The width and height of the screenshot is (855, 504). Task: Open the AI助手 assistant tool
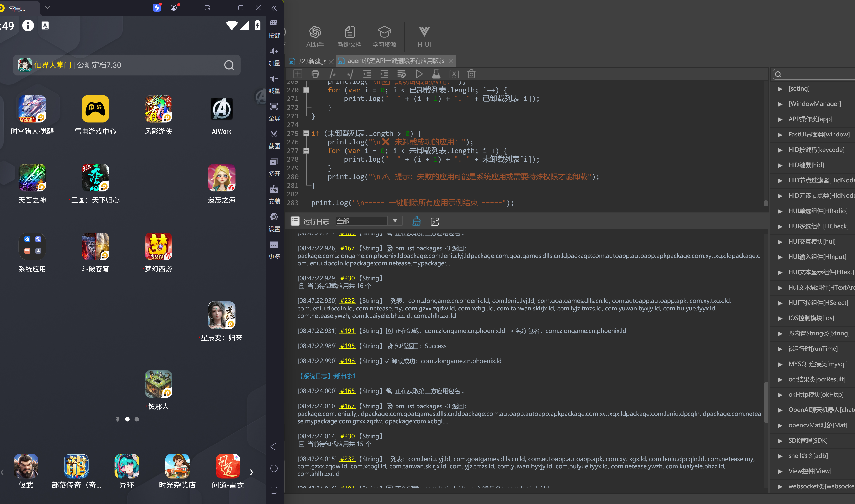[315, 36]
